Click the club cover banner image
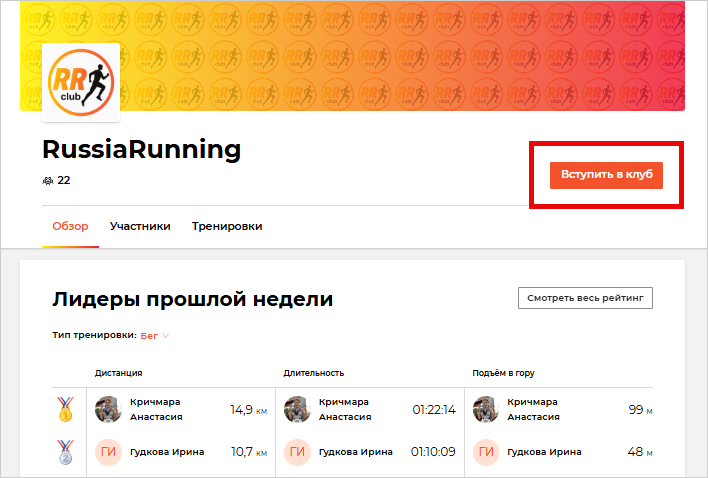 [x=400, y=55]
